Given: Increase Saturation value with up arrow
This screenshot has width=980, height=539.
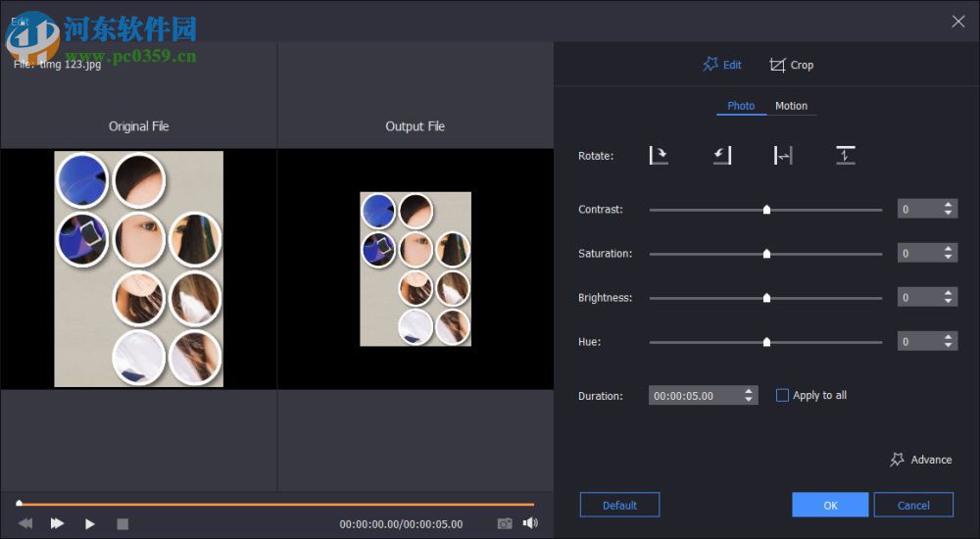Looking at the screenshot, I should pyautogui.click(x=948, y=249).
